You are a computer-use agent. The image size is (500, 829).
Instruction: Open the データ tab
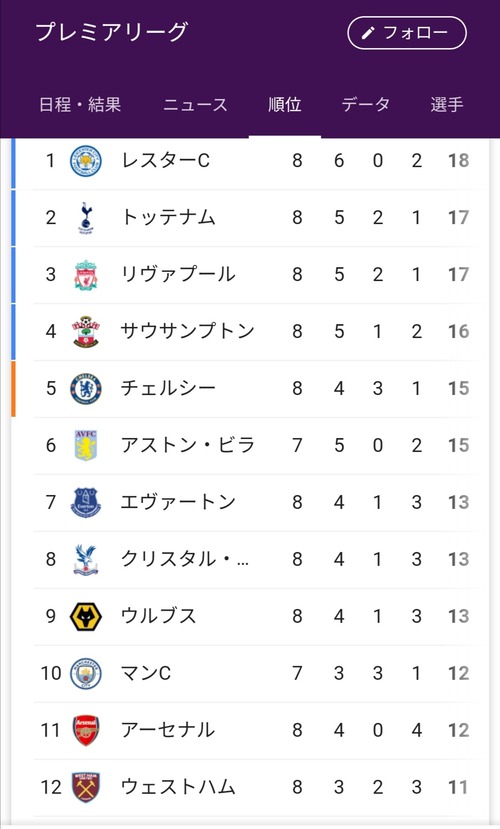click(x=366, y=104)
